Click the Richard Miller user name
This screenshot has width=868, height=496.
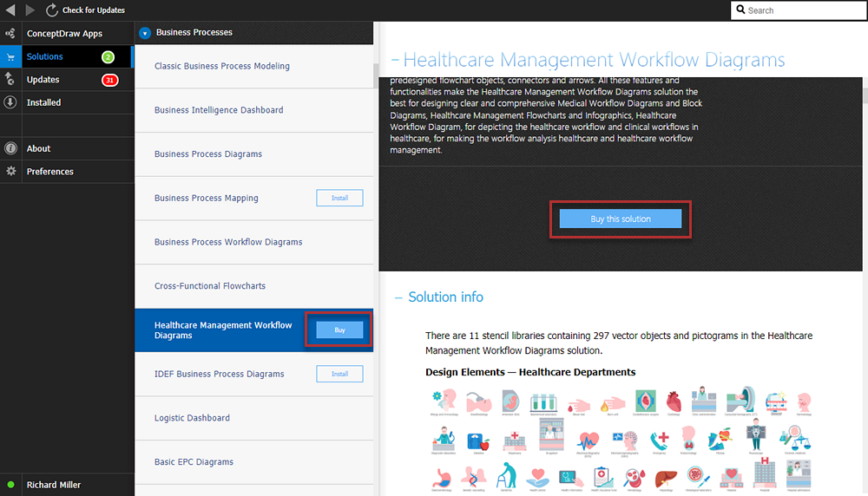pyautogui.click(x=54, y=485)
